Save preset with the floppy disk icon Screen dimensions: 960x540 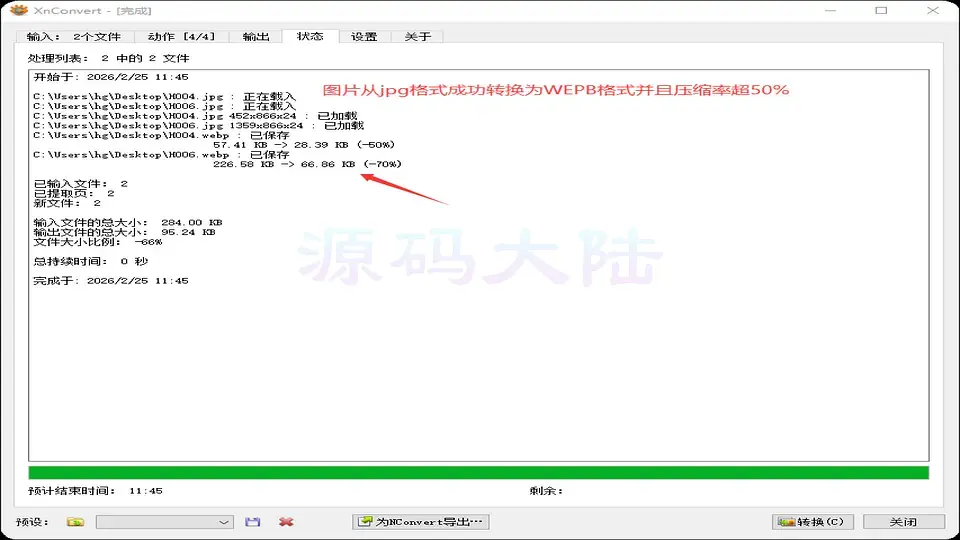(x=252, y=522)
